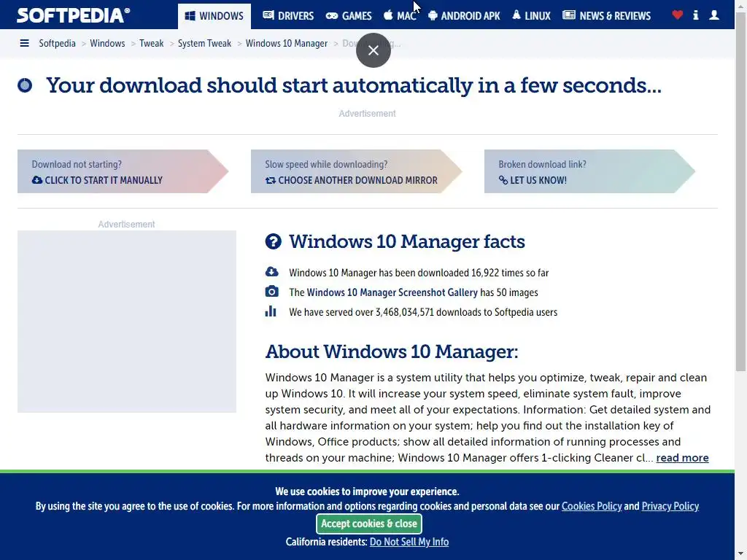Click the cloud download icon next to download count
This screenshot has width=747, height=560.
271,272
